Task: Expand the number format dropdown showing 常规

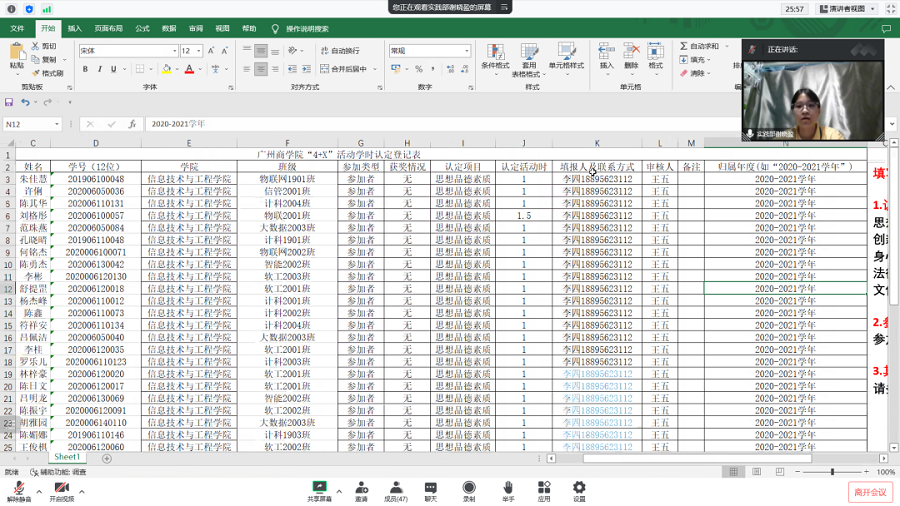Action: [466, 51]
